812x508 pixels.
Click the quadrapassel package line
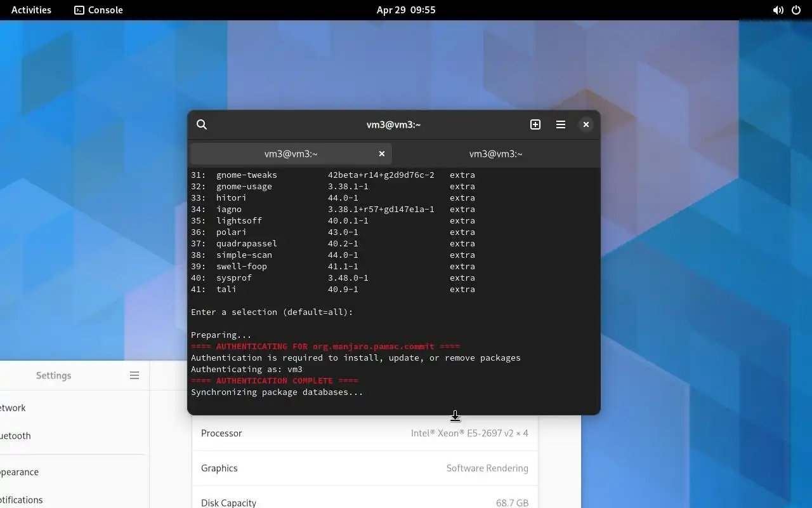[x=333, y=243]
